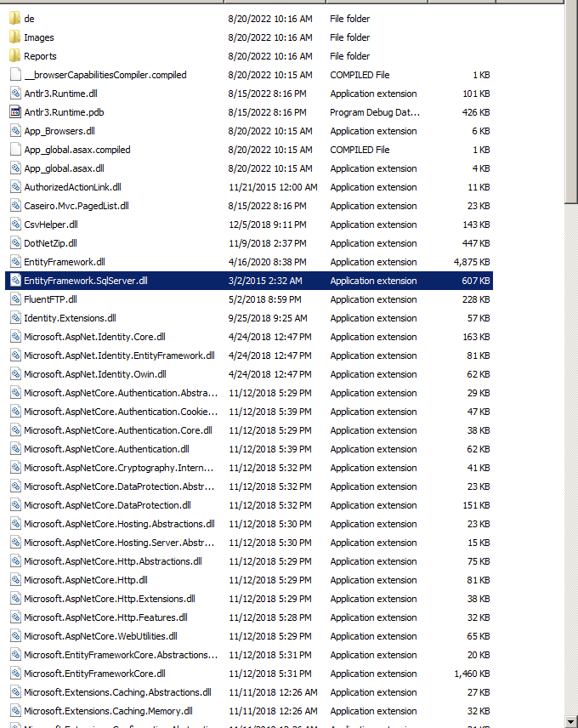Image resolution: width=578 pixels, height=728 pixels.
Task: Click the Microsoft.Extensions.Caching.Memory.dll file icon
Action: click(x=15, y=711)
